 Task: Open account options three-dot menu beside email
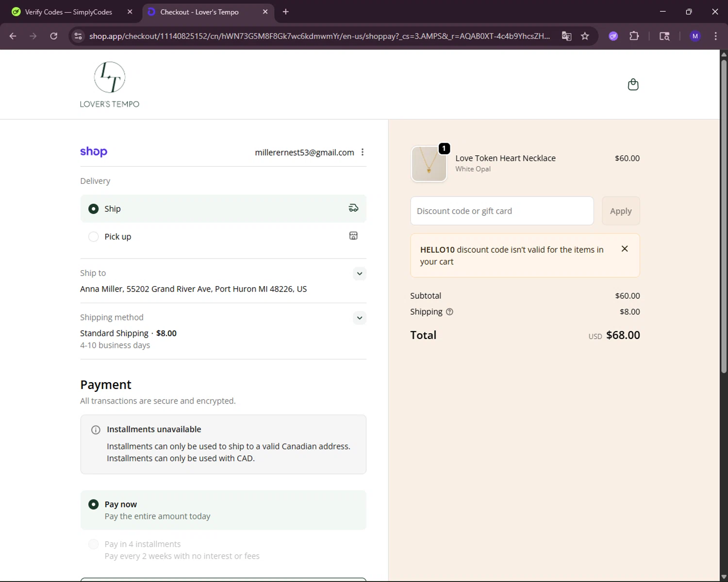(363, 152)
